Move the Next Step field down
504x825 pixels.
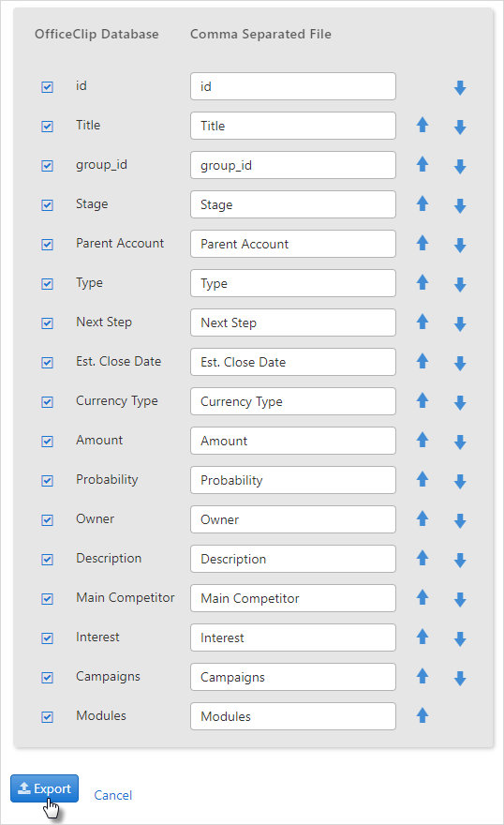click(x=460, y=323)
